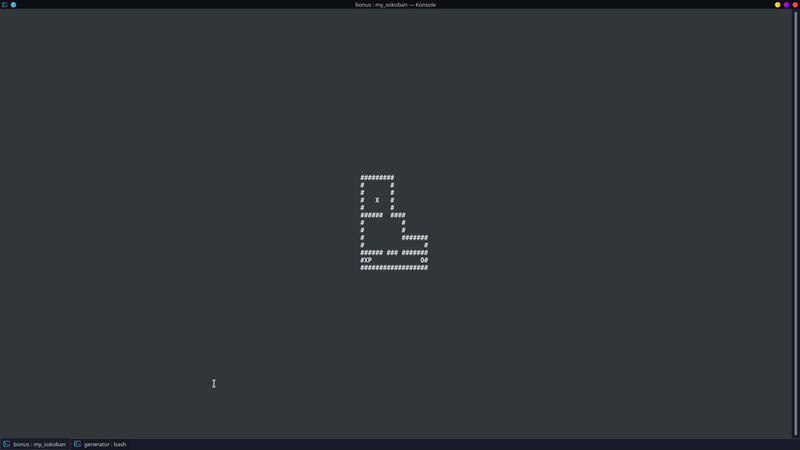Click the vertical terminal scrollbar
Image resolution: width=800 pixels, height=450 pixels.
point(795,223)
